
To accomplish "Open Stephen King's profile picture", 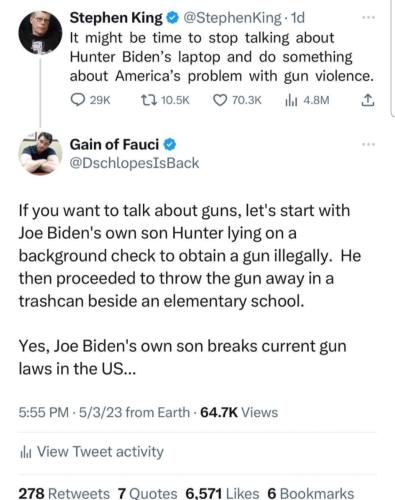I will [40, 33].
